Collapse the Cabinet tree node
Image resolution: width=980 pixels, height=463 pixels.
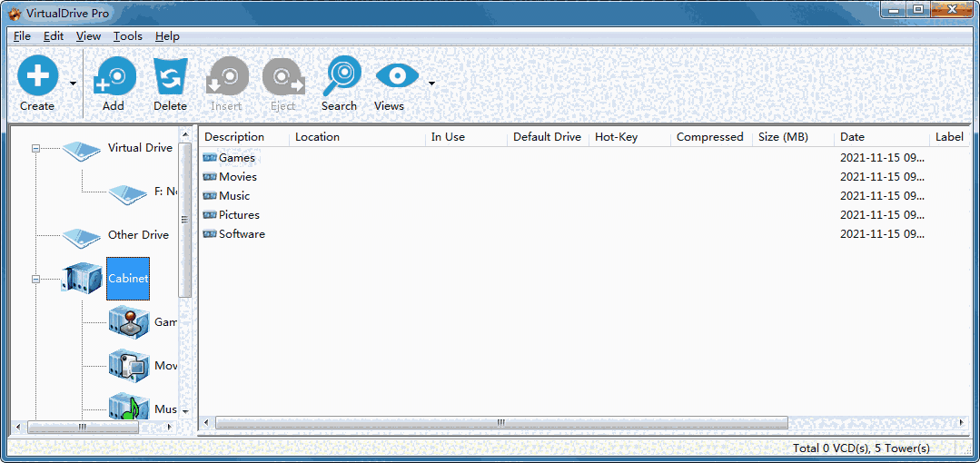coord(36,279)
